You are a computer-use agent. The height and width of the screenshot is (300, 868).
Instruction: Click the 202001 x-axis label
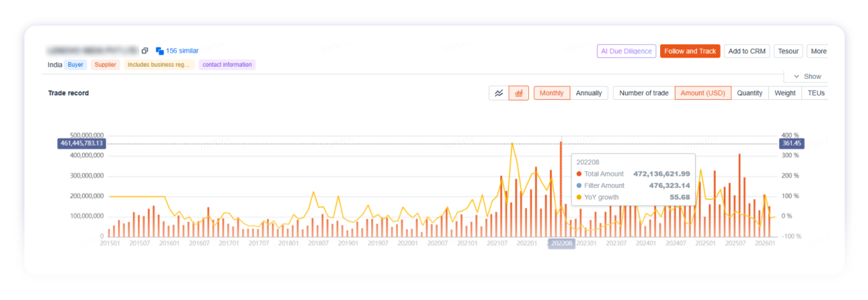click(407, 243)
